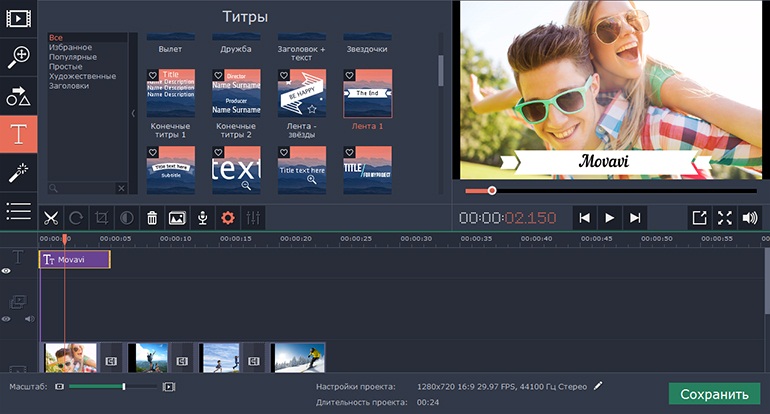Open the Zoom and pan tool
The image size is (770, 414).
pos(18,57)
